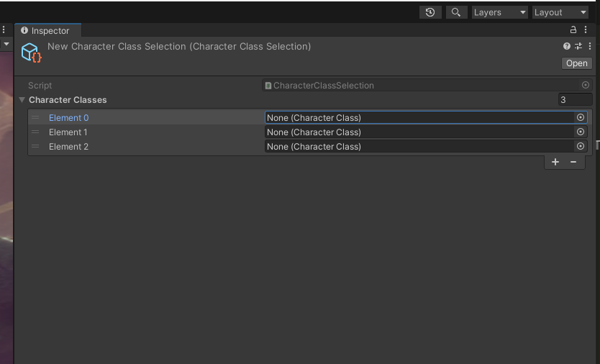
Task: Click the Open button
Action: point(576,63)
